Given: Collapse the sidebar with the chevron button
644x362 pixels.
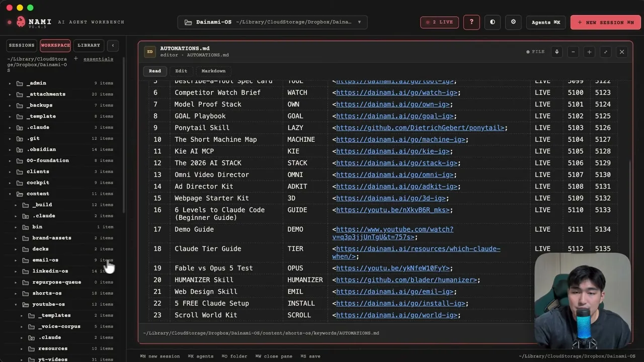Looking at the screenshot, I should (113, 45).
